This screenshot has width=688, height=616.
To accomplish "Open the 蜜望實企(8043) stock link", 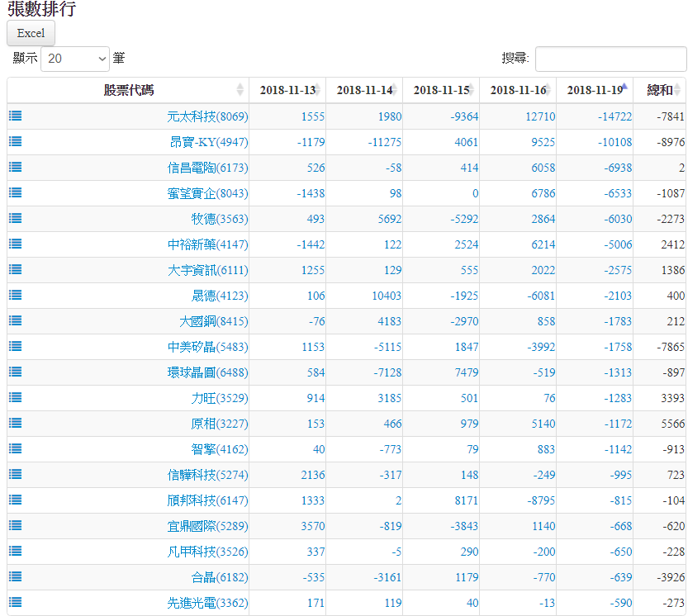I will tap(207, 193).
